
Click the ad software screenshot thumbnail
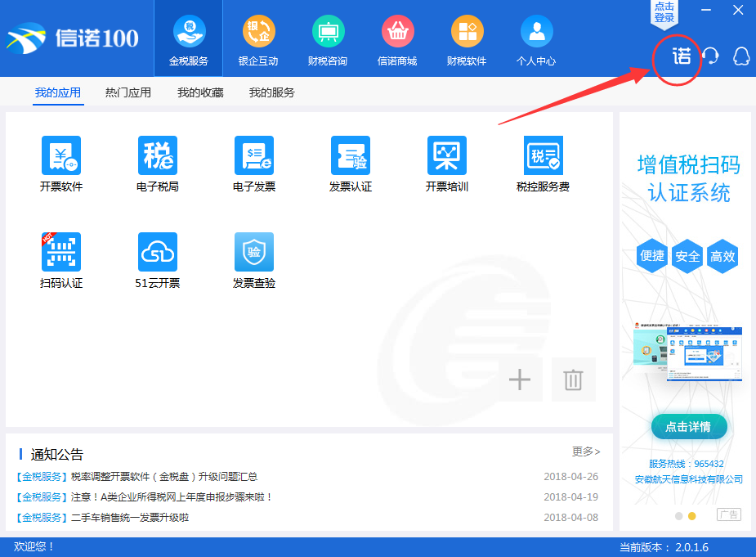pyautogui.click(x=688, y=353)
